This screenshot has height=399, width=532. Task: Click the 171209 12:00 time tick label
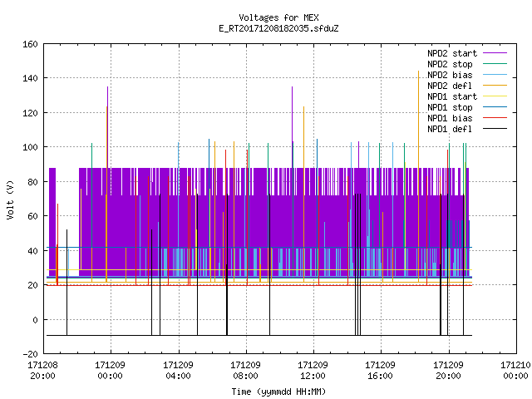(313, 371)
